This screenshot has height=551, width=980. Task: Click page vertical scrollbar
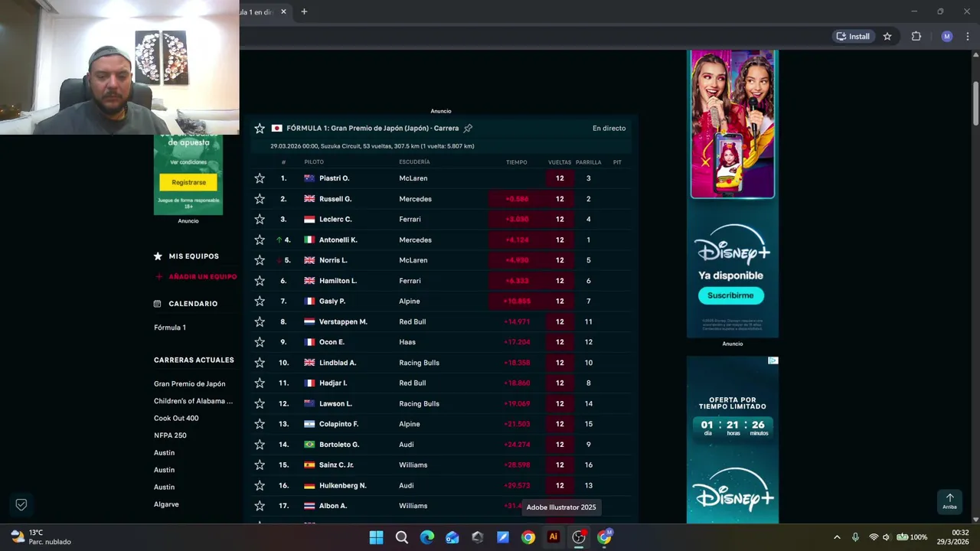pyautogui.click(x=975, y=103)
